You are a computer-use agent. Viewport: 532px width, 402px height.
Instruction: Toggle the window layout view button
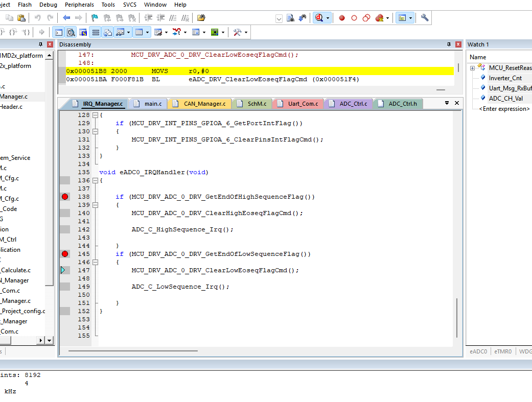tap(402, 18)
